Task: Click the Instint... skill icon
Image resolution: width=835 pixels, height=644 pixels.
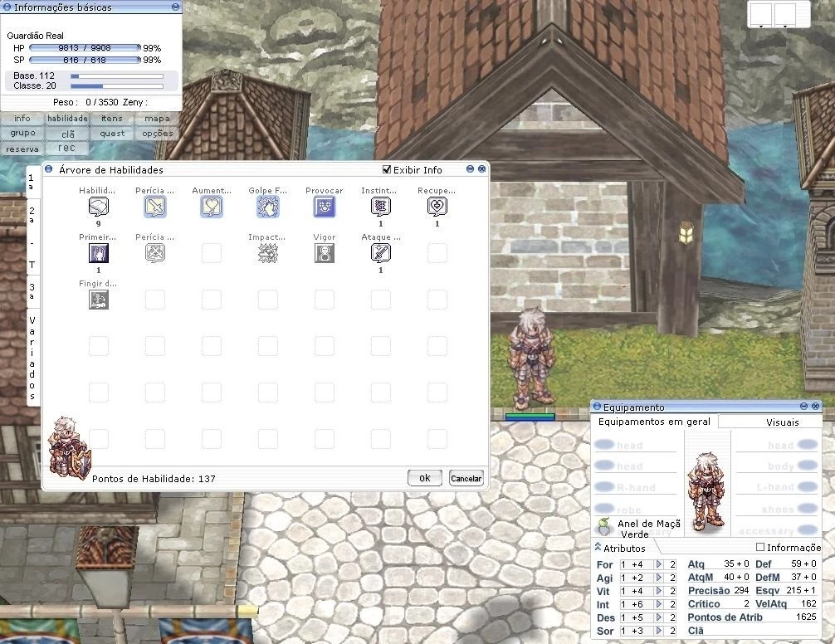Action: click(381, 207)
